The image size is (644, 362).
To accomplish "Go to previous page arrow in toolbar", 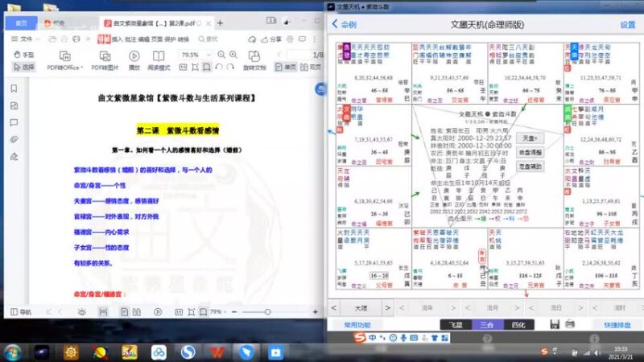I will click(x=279, y=55).
